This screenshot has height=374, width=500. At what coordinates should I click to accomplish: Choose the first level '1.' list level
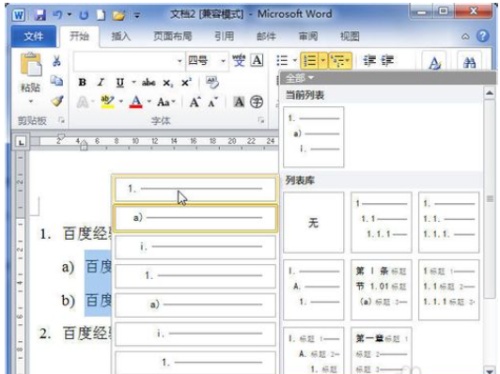click(x=195, y=189)
